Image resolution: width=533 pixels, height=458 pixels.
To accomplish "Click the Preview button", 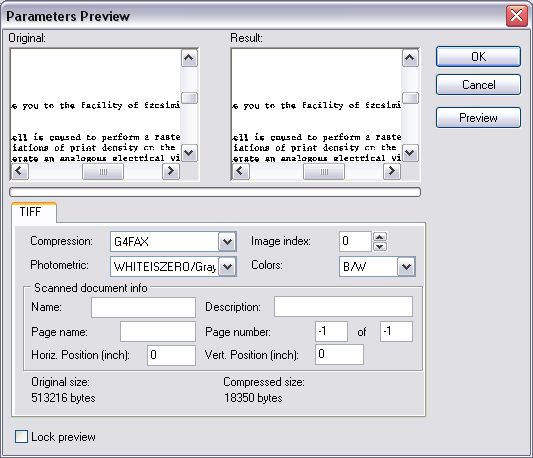I will coord(478,118).
